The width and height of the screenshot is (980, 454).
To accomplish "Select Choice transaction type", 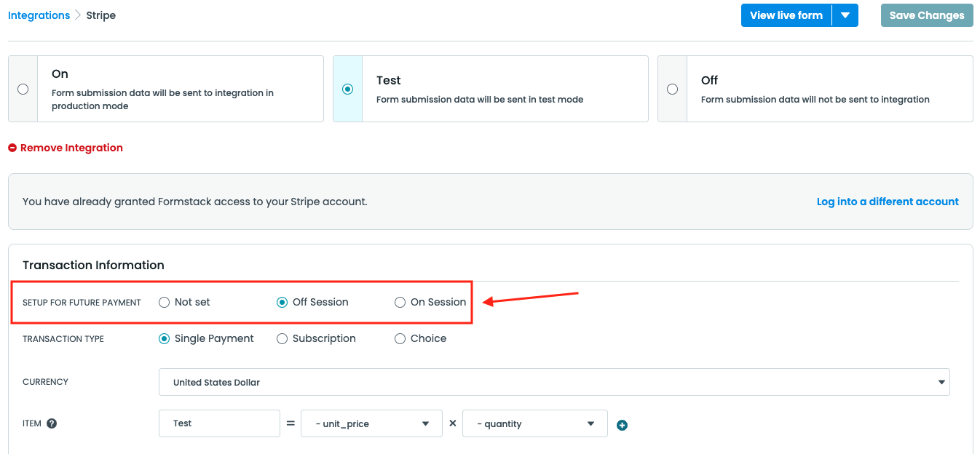I will 400,338.
